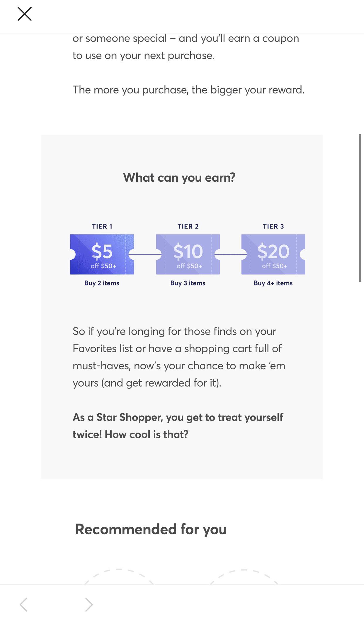The width and height of the screenshot is (364, 624).
Task: Select the 'Buy 2 items' tier label
Action: click(102, 283)
